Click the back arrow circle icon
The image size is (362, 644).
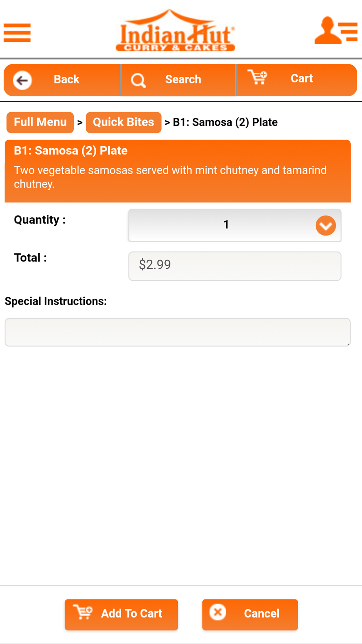click(x=22, y=80)
